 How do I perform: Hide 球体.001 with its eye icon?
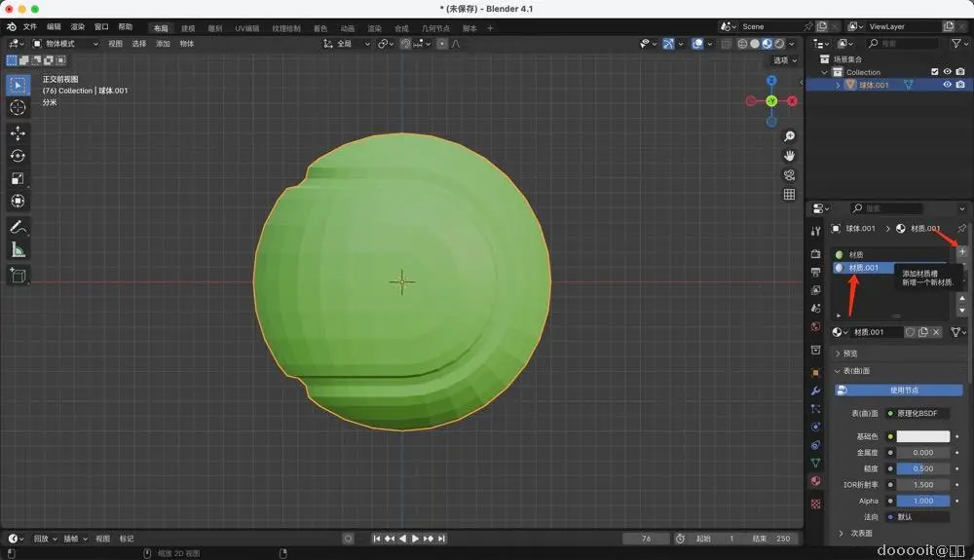947,85
